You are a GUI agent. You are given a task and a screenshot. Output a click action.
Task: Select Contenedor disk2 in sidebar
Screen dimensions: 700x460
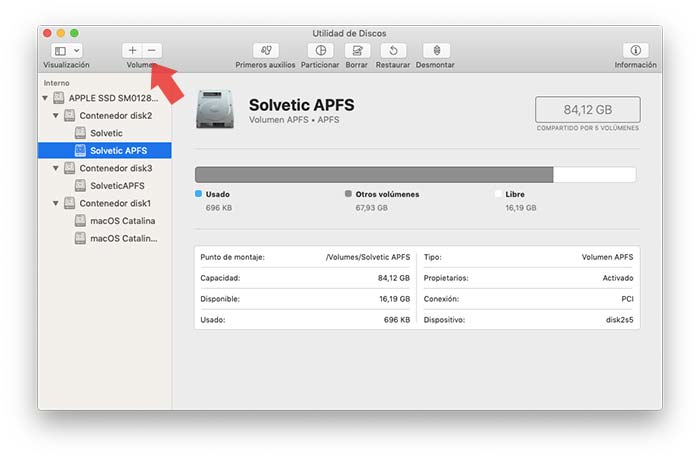[x=105, y=116]
